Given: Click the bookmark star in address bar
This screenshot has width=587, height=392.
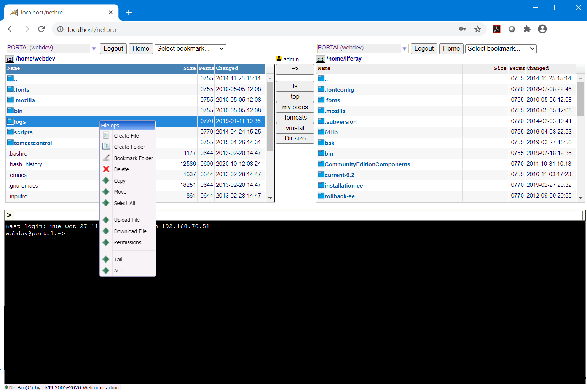Looking at the screenshot, I should tap(477, 29).
